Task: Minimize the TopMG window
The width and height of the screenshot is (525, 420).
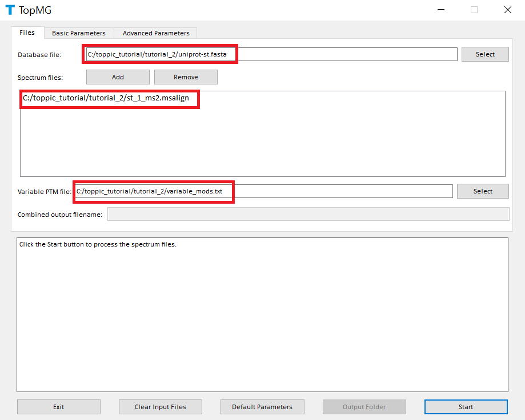Action: pyautogui.click(x=440, y=10)
